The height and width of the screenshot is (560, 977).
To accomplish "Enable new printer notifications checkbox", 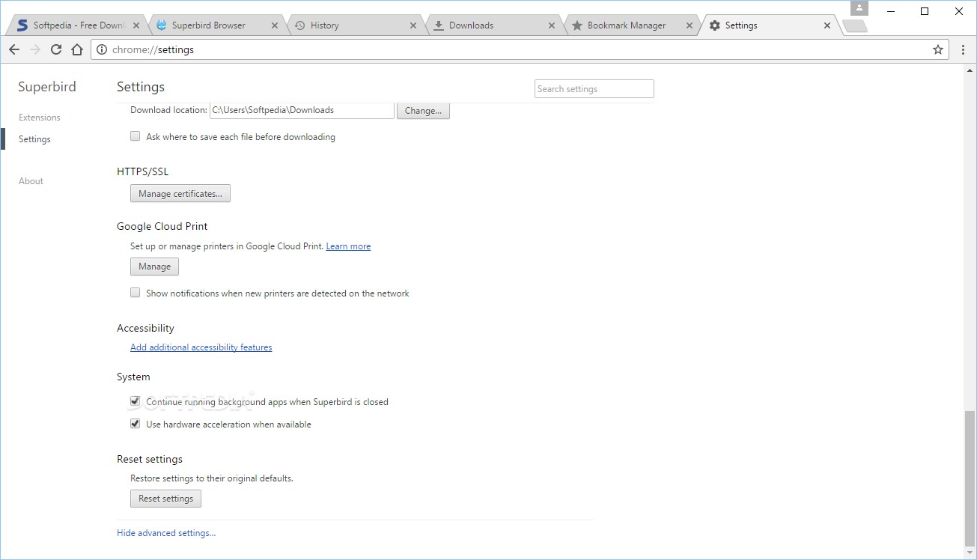I will click(x=136, y=293).
